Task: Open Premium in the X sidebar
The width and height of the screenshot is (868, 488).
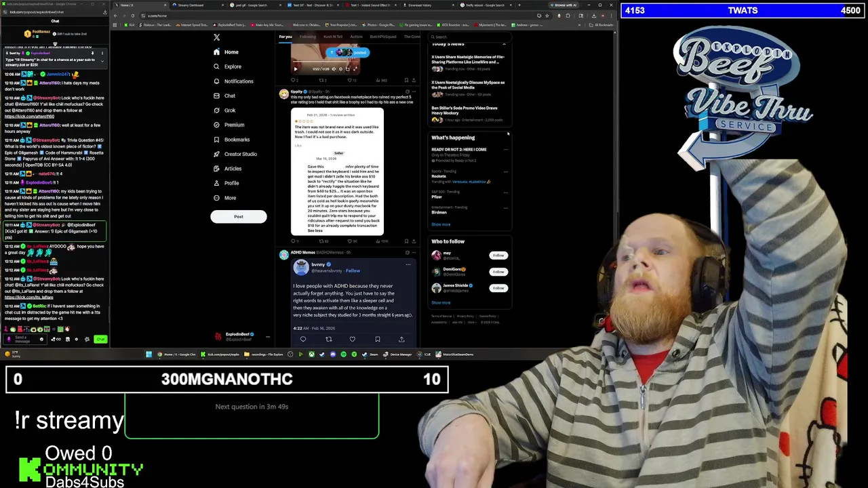Action: 229,125
